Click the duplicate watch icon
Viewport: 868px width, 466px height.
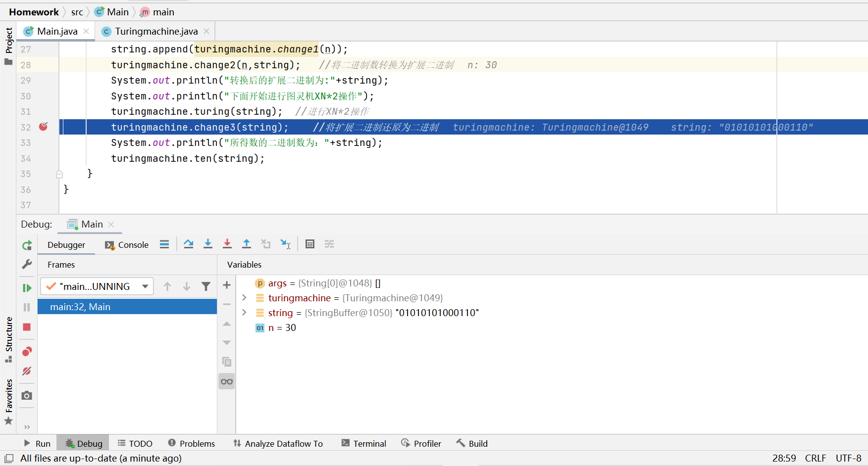click(x=227, y=362)
